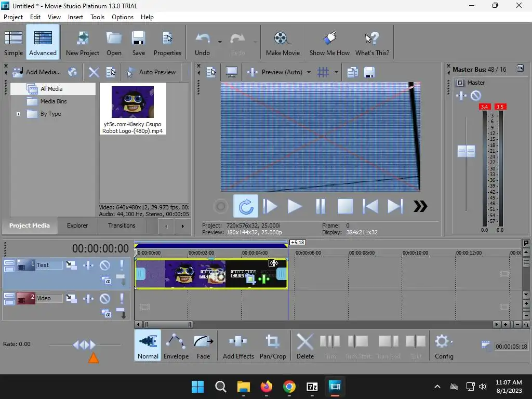Stop the preview playback
The width and height of the screenshot is (532, 399).
point(345,206)
